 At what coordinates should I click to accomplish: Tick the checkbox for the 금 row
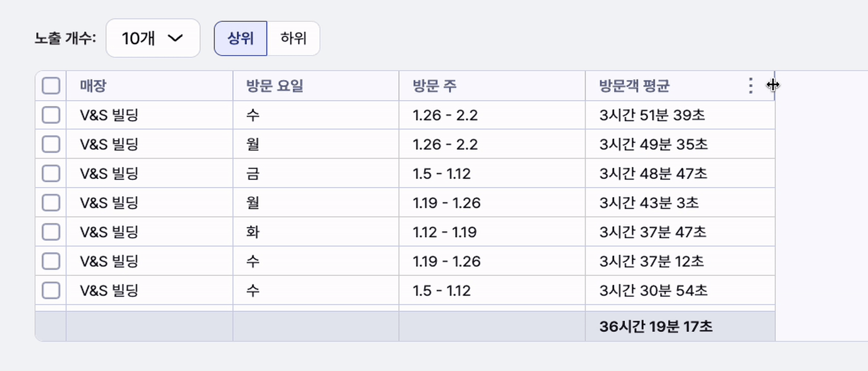51,173
